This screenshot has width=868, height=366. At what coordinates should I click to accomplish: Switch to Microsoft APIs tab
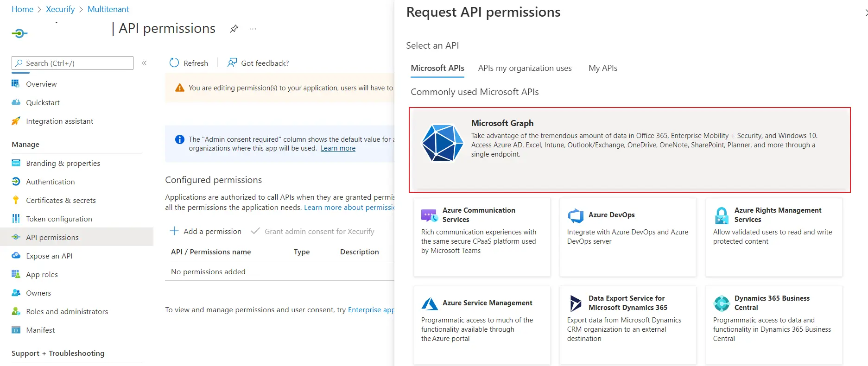pos(437,68)
